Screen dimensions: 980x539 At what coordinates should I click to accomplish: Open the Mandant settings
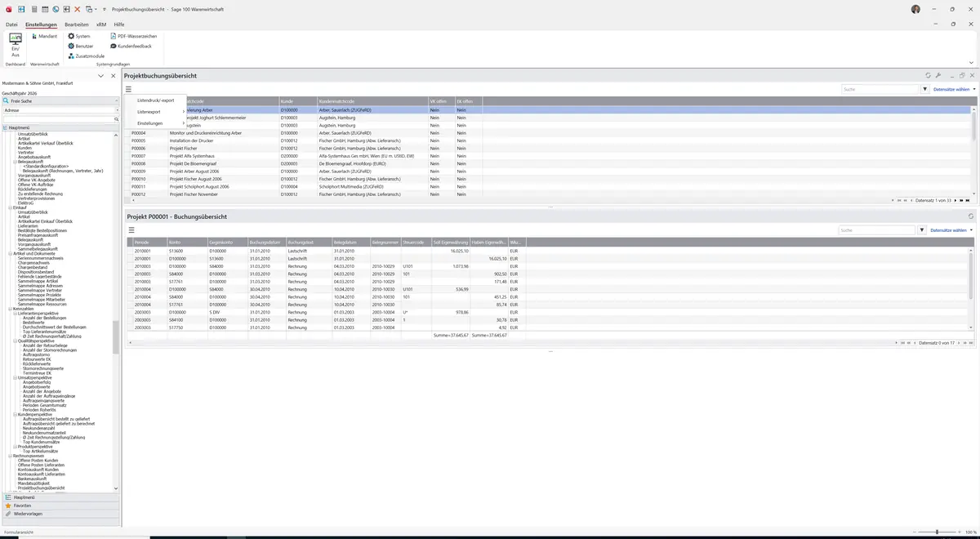(x=43, y=37)
